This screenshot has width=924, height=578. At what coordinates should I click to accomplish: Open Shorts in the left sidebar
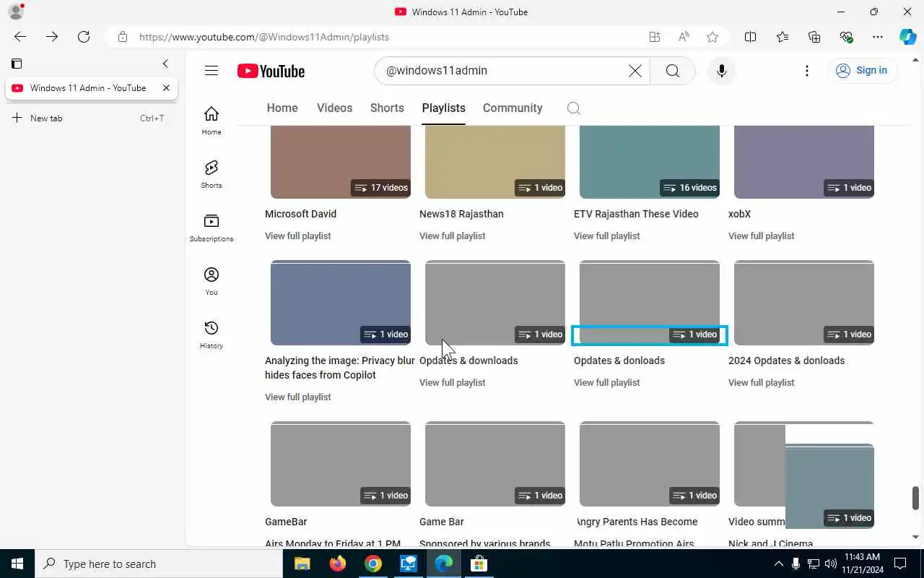tap(212, 174)
